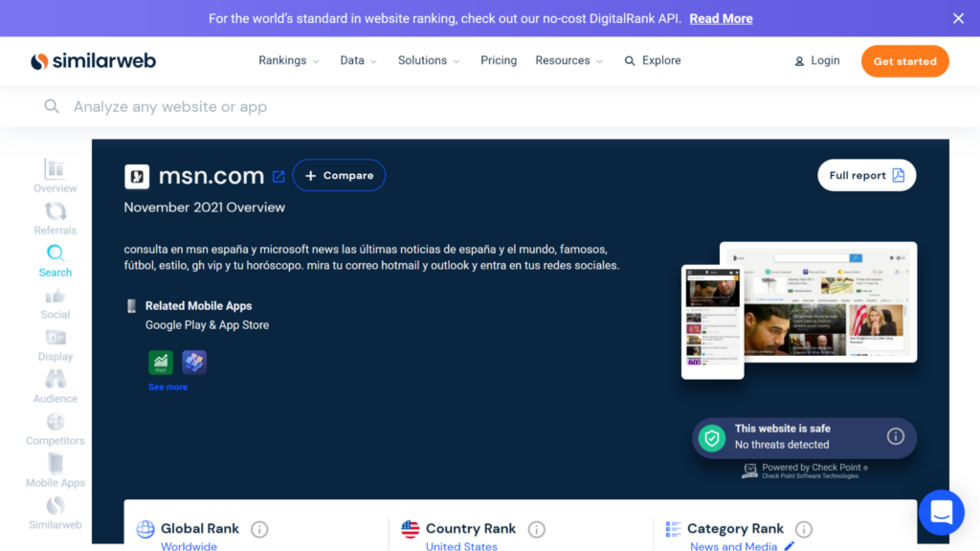The width and height of the screenshot is (980, 551).
Task: Open the Mobile Apps sidebar section
Action: (x=55, y=471)
